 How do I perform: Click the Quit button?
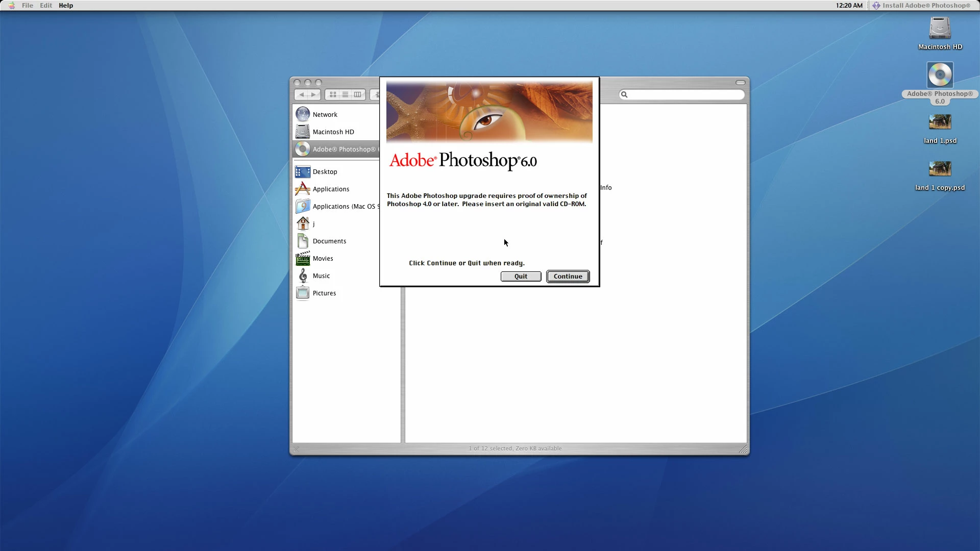(521, 277)
